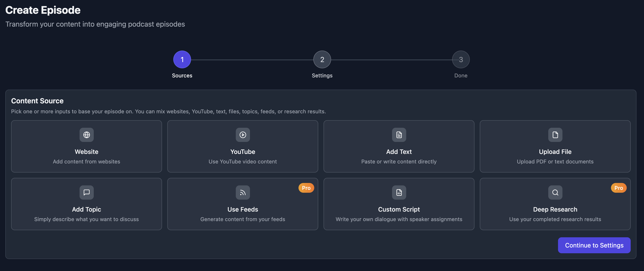The image size is (644, 271).
Task: Select the Website globe icon
Action: pos(86,135)
